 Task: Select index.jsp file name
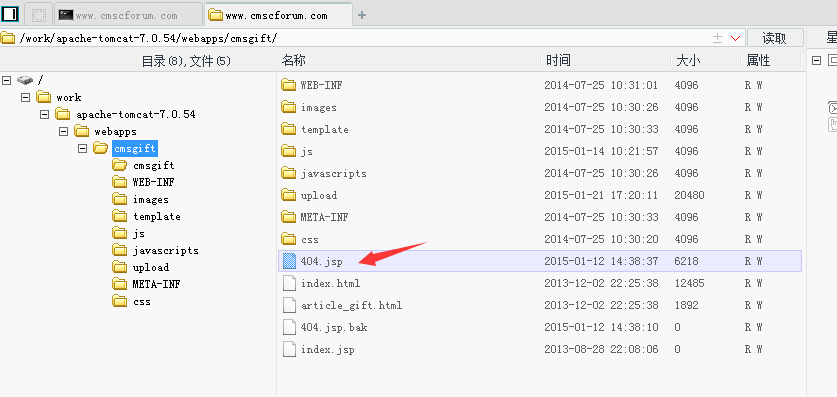click(327, 350)
